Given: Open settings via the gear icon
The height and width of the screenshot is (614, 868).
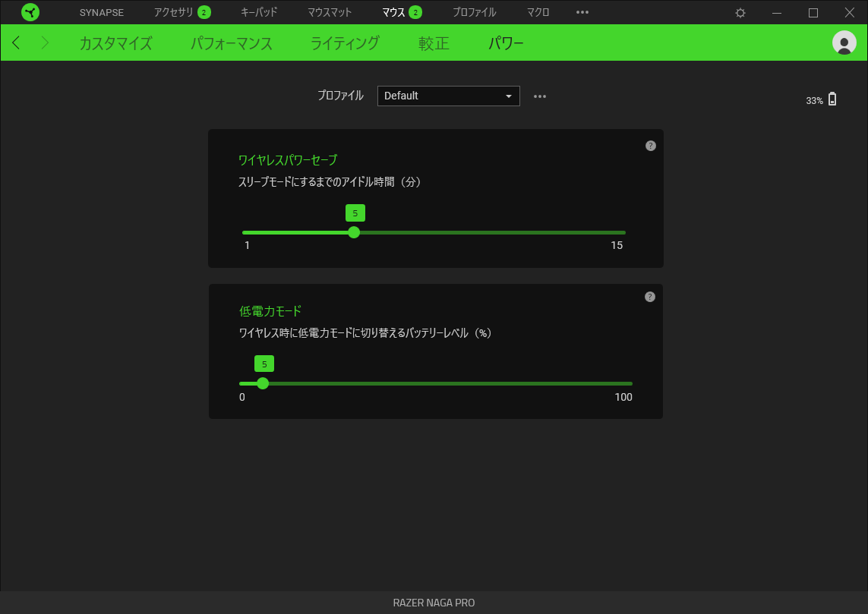Looking at the screenshot, I should click(740, 12).
